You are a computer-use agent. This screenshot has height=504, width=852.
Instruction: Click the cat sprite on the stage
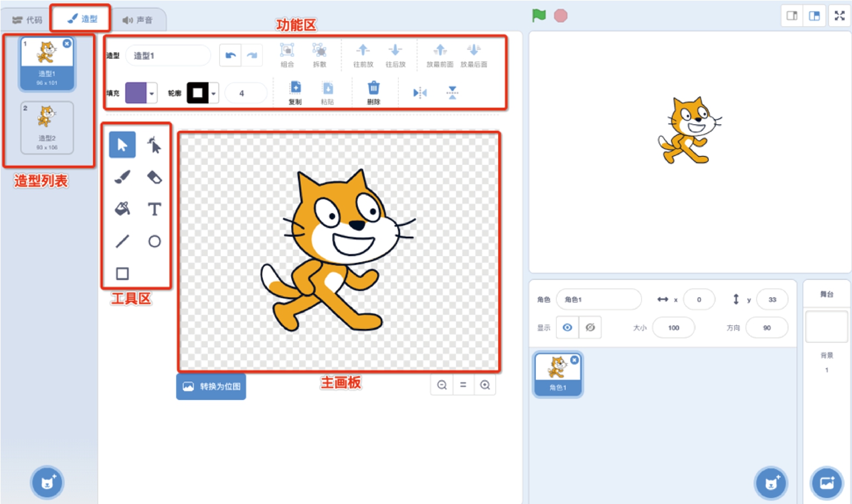[689, 131]
